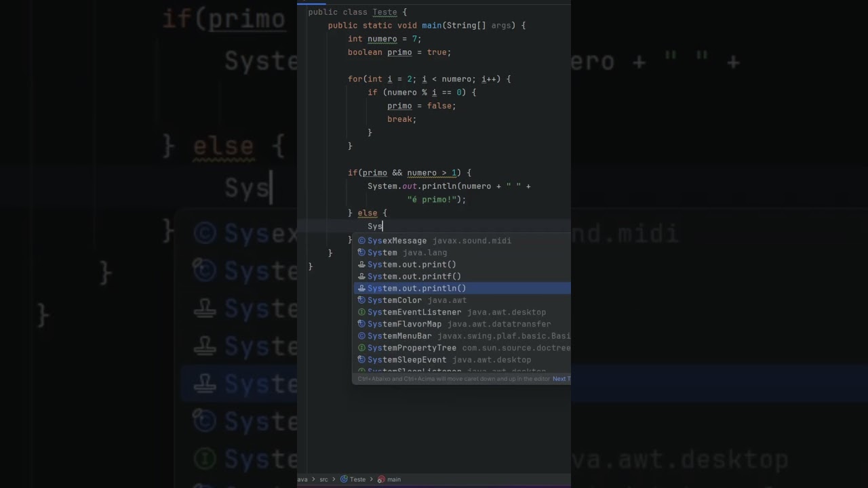
Task: Choose SystemEventListener java.awt.desktop suggestion
Action: click(462, 312)
